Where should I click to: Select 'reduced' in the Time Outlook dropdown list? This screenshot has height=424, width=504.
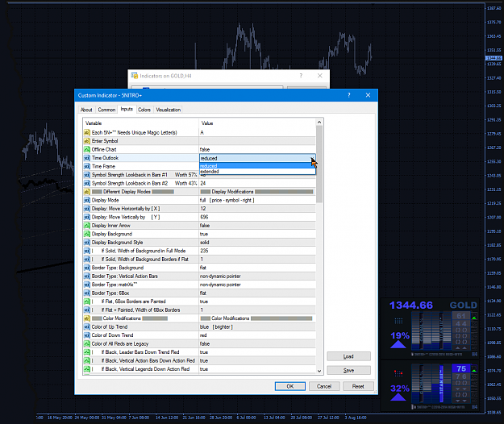click(x=257, y=166)
